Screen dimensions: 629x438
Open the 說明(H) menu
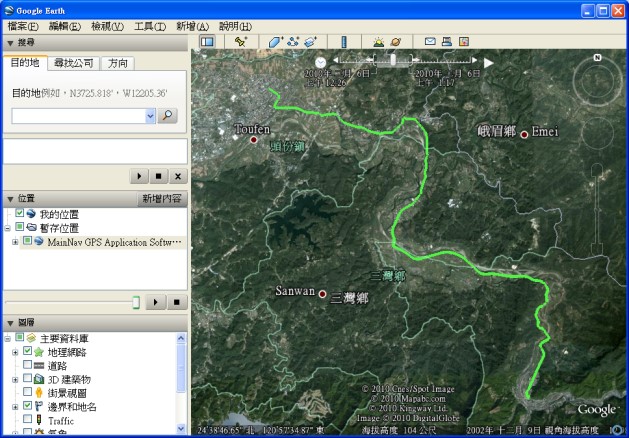tap(235, 27)
